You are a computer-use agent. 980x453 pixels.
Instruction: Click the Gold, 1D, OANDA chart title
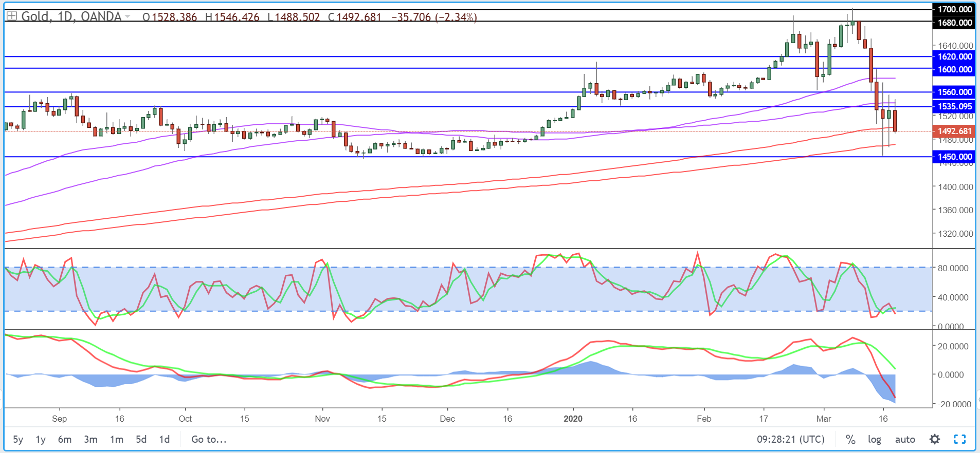(x=71, y=16)
